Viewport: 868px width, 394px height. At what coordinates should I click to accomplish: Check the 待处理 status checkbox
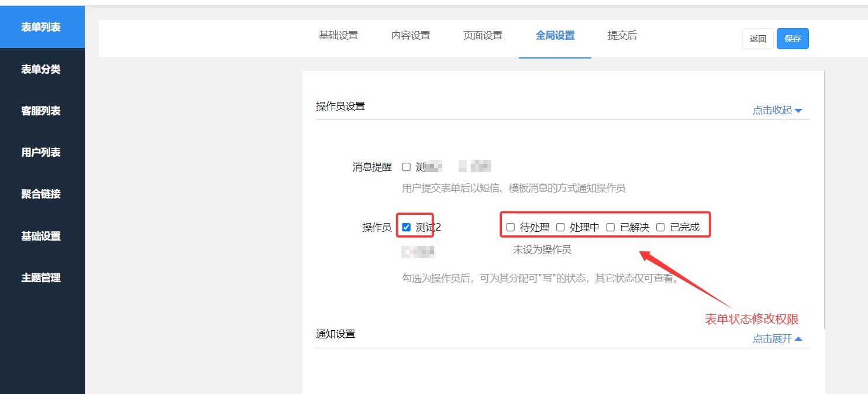[x=511, y=227]
